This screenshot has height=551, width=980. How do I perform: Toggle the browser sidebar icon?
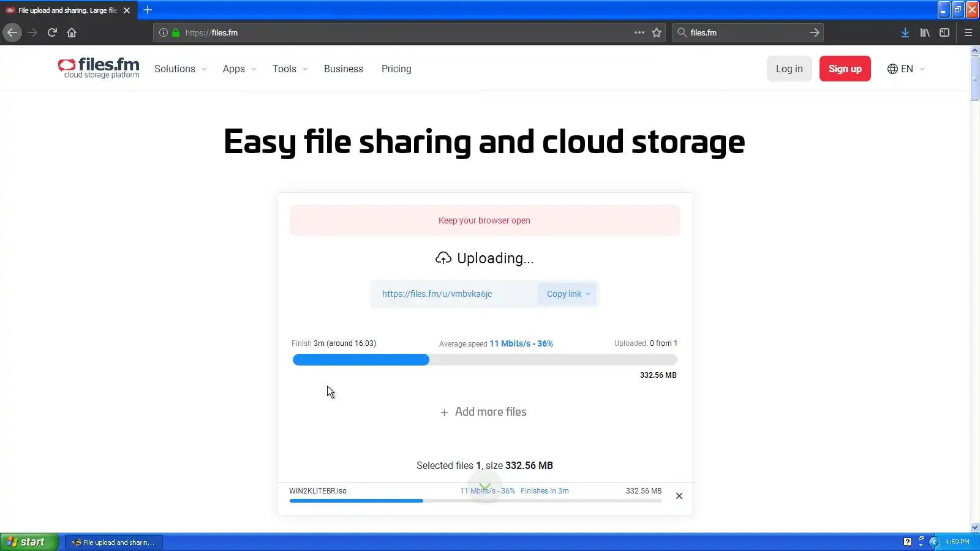[944, 32]
